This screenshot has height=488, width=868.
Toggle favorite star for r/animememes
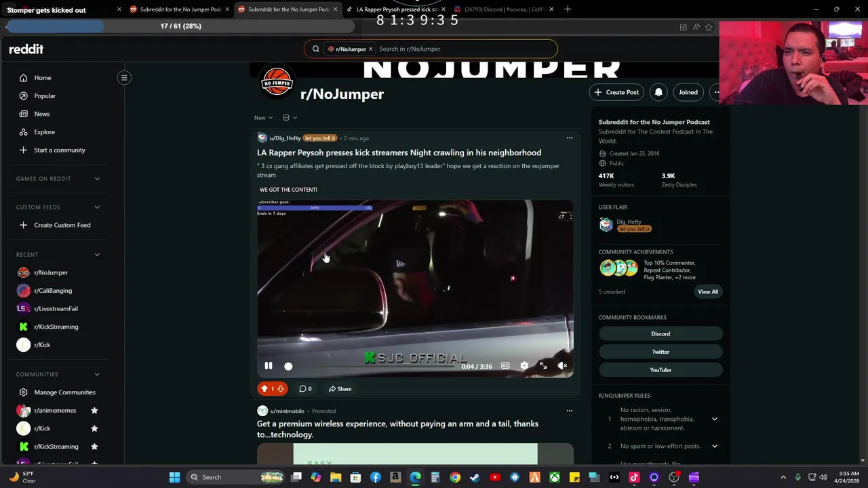94,411
